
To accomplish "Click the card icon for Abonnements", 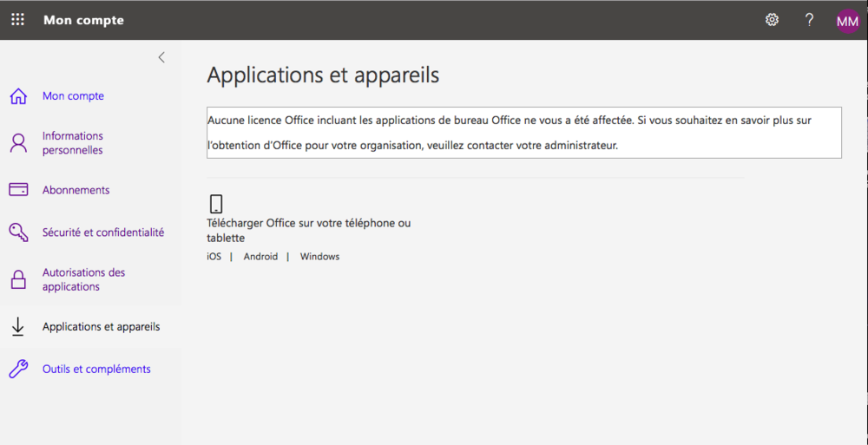I will [18, 190].
